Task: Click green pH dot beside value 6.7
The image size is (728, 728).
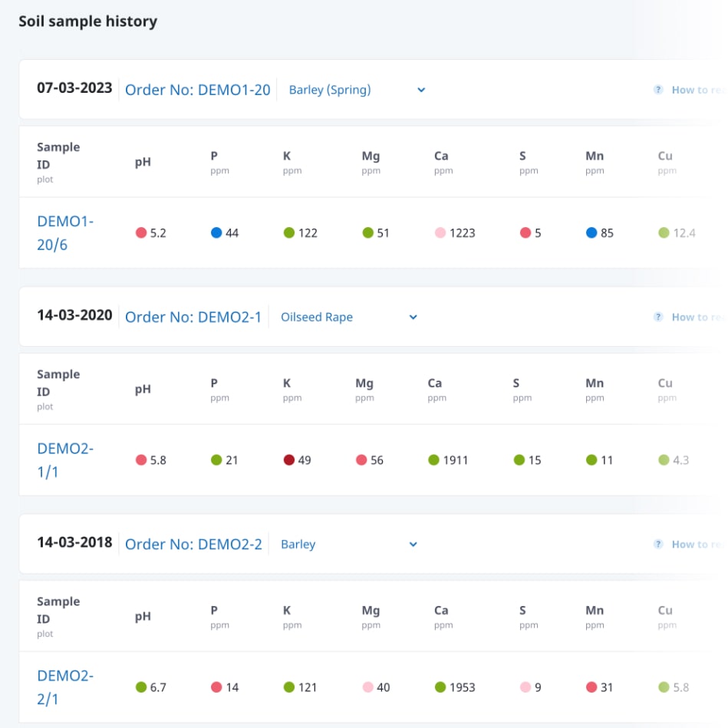Action: pos(141,687)
